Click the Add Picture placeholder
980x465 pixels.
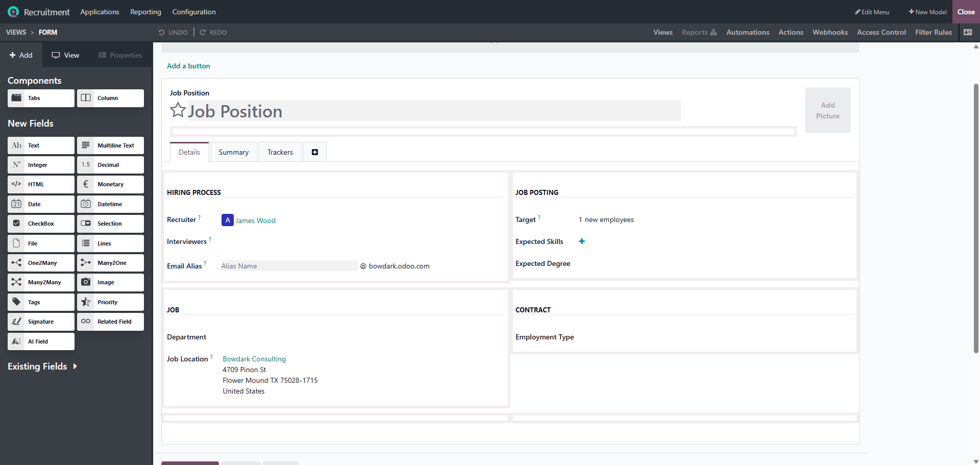[x=828, y=110]
